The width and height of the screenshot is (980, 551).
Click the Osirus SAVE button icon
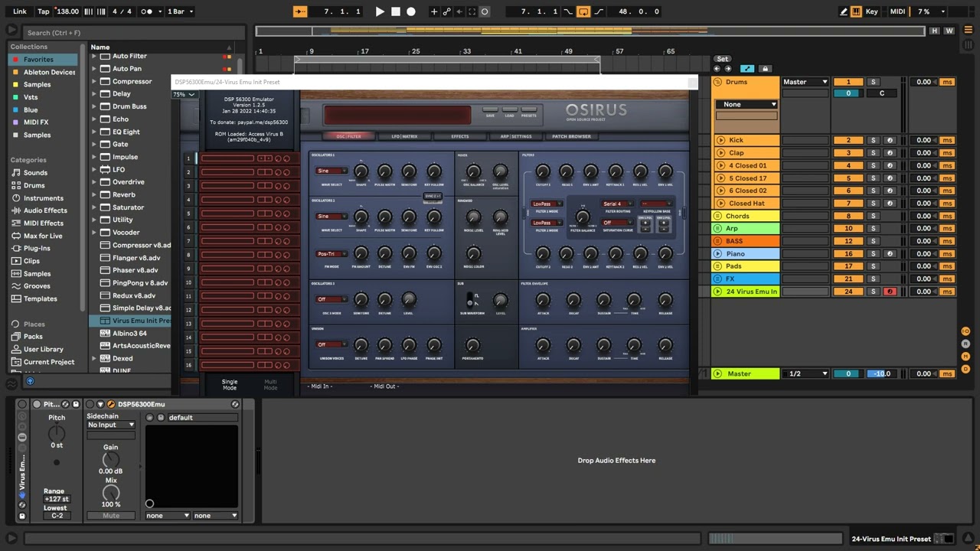(x=490, y=111)
